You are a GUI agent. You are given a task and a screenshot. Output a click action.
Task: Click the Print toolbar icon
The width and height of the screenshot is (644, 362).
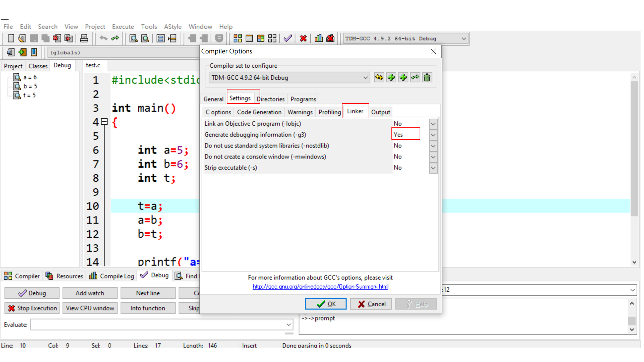(84, 39)
